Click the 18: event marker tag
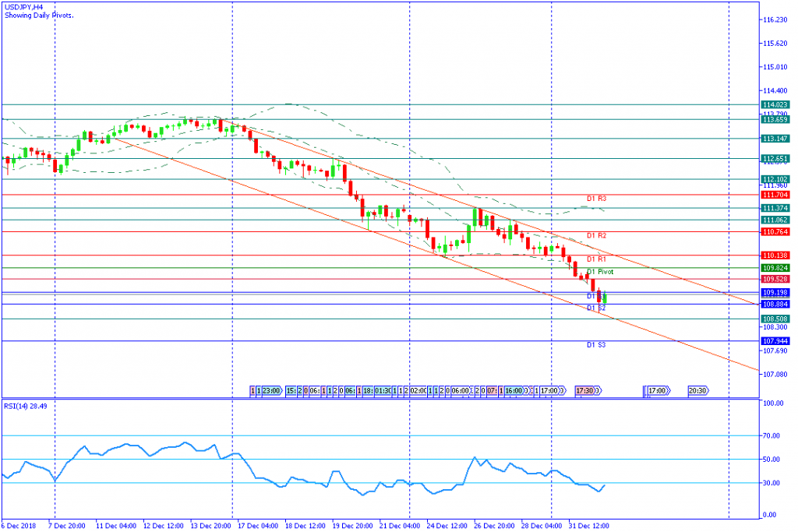The height and width of the screenshot is (532, 798). coord(369,390)
